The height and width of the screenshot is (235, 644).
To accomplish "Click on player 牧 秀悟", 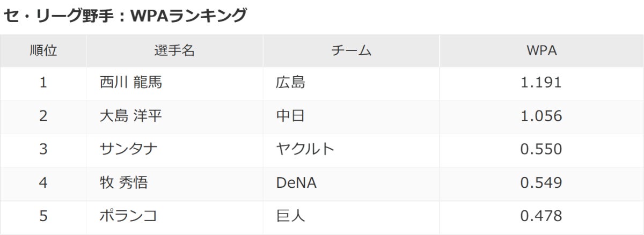I will [x=123, y=183].
